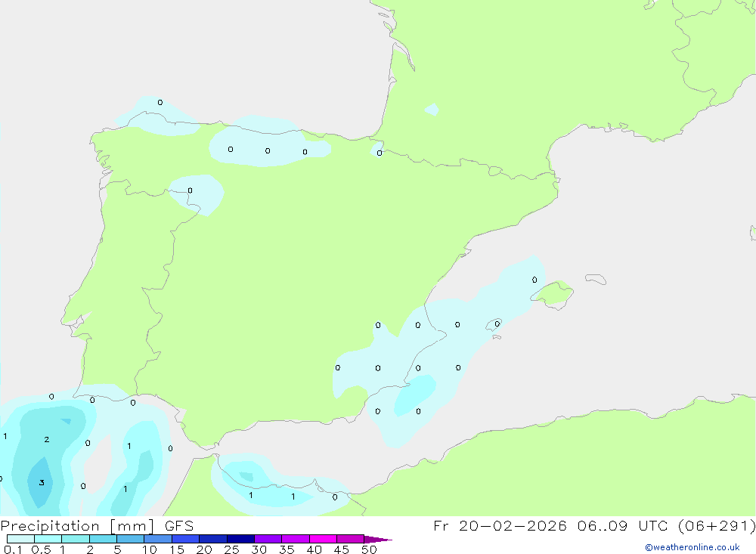Click the Mallorca island shape
This screenshot has height=554, width=756.
coord(553,294)
